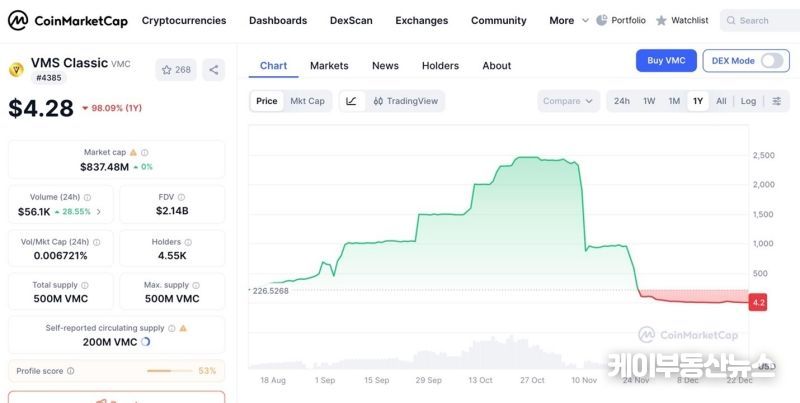Open the Holders tab
Image resolution: width=800 pixels, height=403 pixels.
(440, 66)
